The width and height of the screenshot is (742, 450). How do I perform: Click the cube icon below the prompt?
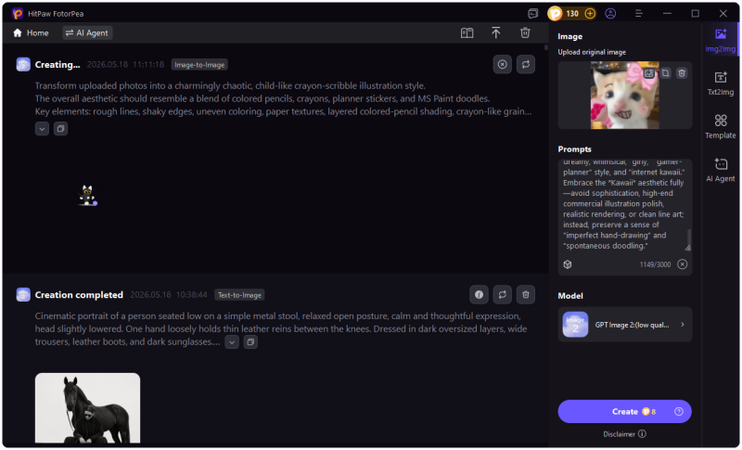coord(567,265)
